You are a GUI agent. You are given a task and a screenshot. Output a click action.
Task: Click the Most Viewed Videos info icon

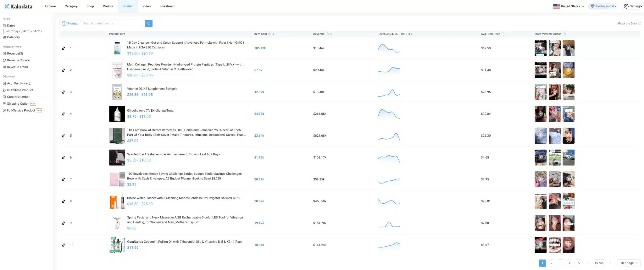564,34
